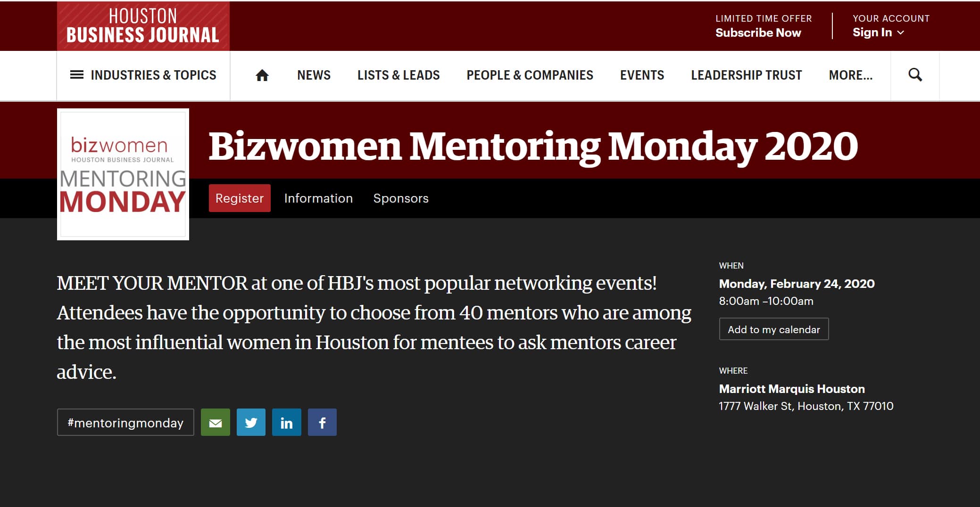Go to People & Companies section

coord(530,75)
